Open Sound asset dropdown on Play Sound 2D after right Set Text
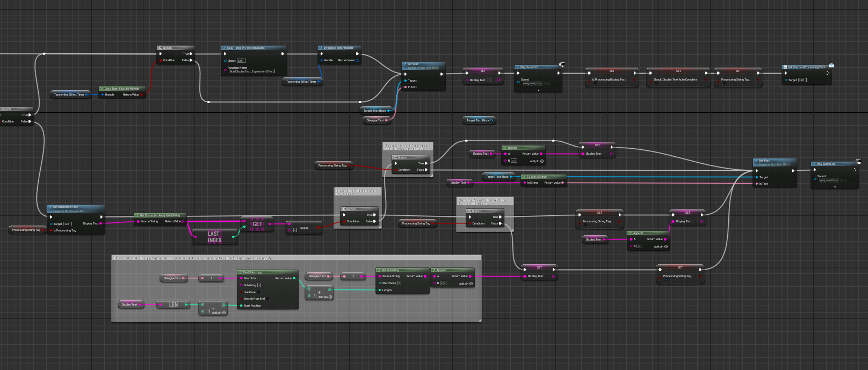 [x=828, y=180]
